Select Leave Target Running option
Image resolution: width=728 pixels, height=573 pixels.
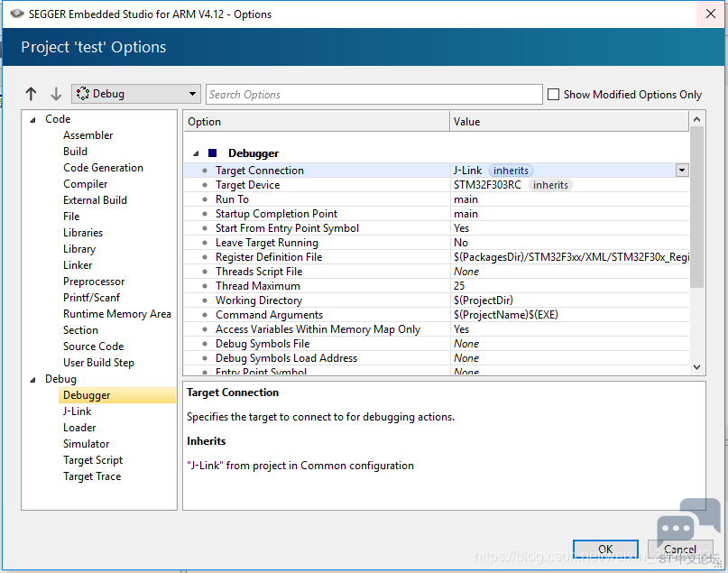pos(437,243)
